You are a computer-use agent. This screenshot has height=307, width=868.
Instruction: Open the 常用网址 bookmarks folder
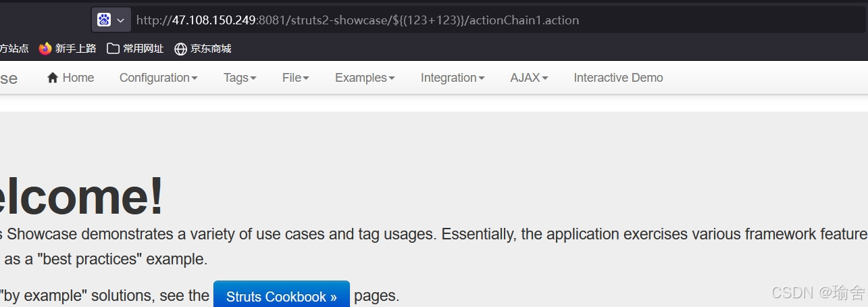(x=135, y=49)
